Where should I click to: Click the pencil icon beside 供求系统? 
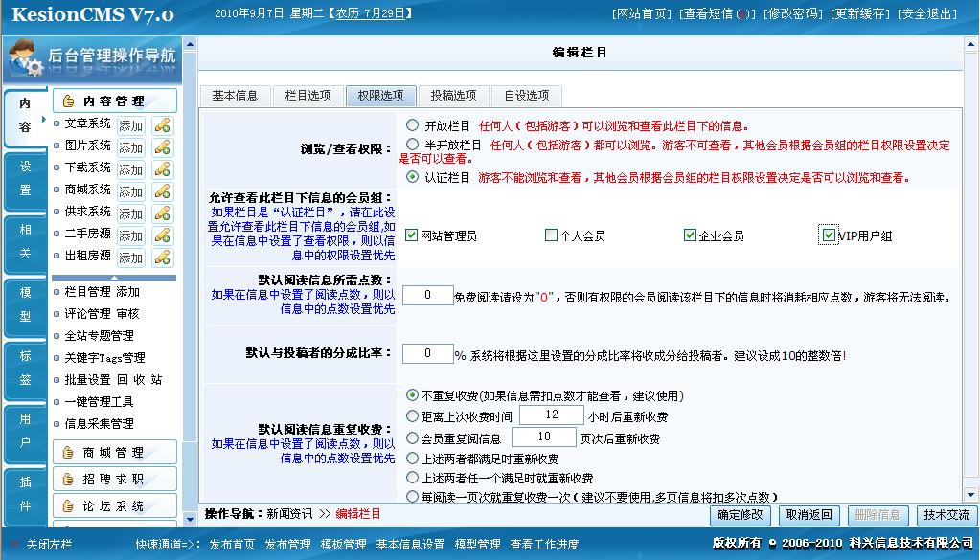coord(163,213)
